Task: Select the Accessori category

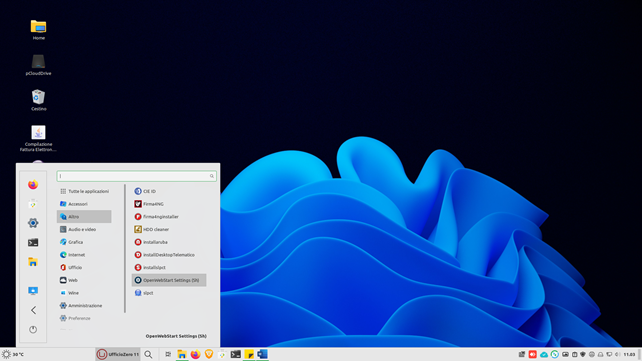Action: [x=84, y=204]
